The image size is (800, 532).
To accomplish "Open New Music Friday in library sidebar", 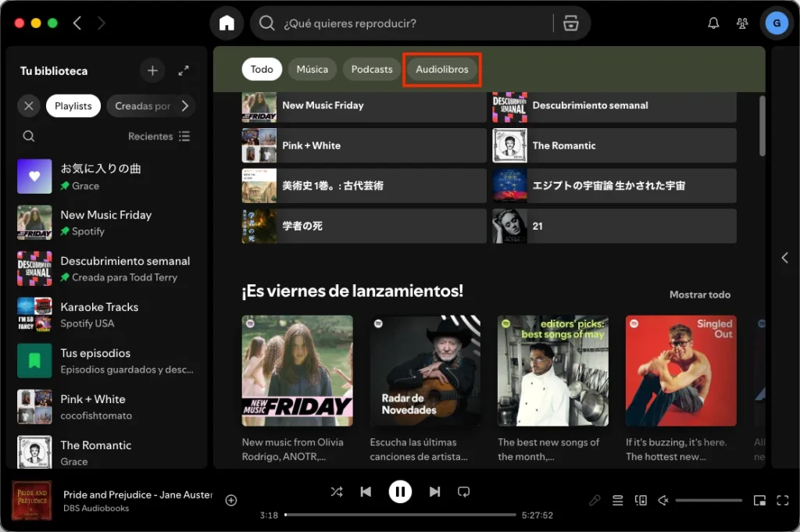I will pos(106,223).
